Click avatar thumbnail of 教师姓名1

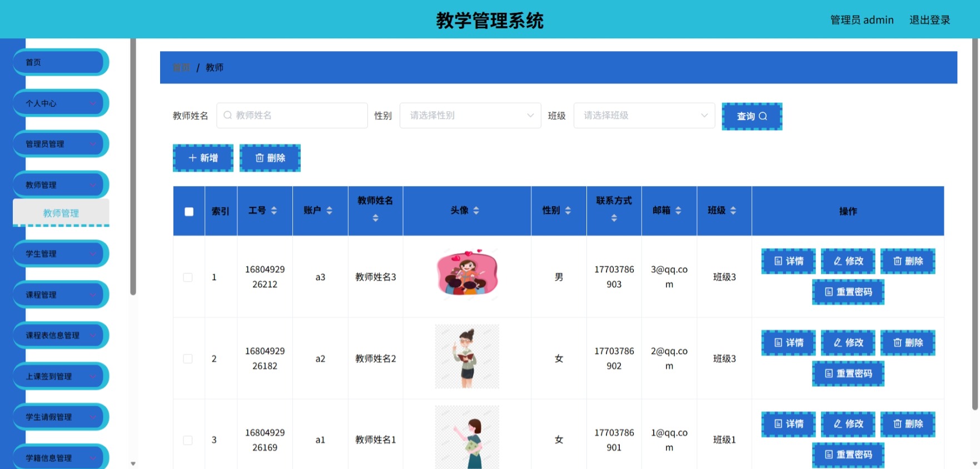pyautogui.click(x=467, y=438)
